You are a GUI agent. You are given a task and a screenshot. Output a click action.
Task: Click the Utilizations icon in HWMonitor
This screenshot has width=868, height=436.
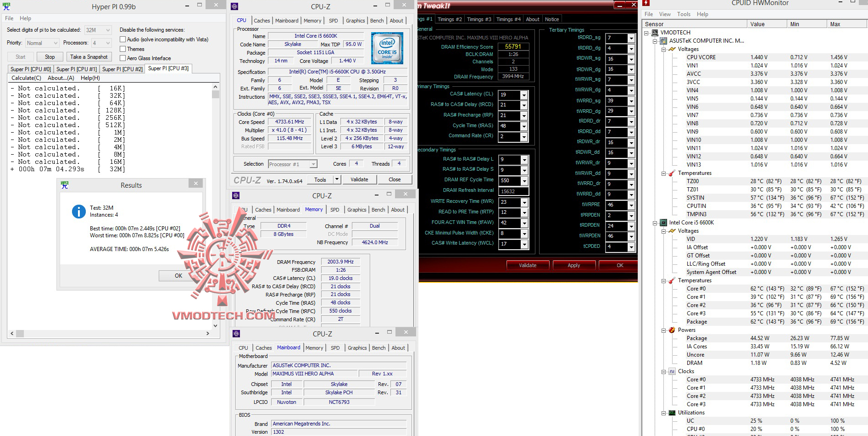tap(672, 413)
